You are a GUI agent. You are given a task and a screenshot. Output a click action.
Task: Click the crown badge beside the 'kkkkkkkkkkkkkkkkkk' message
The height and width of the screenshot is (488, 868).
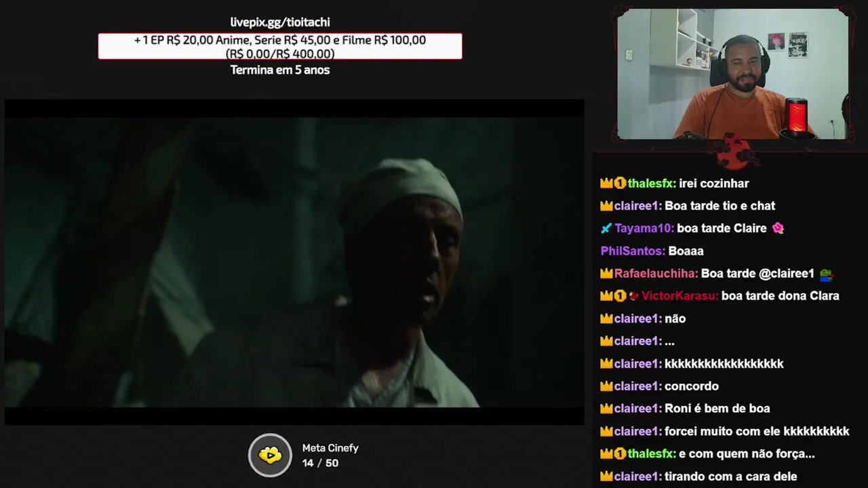pyautogui.click(x=606, y=364)
